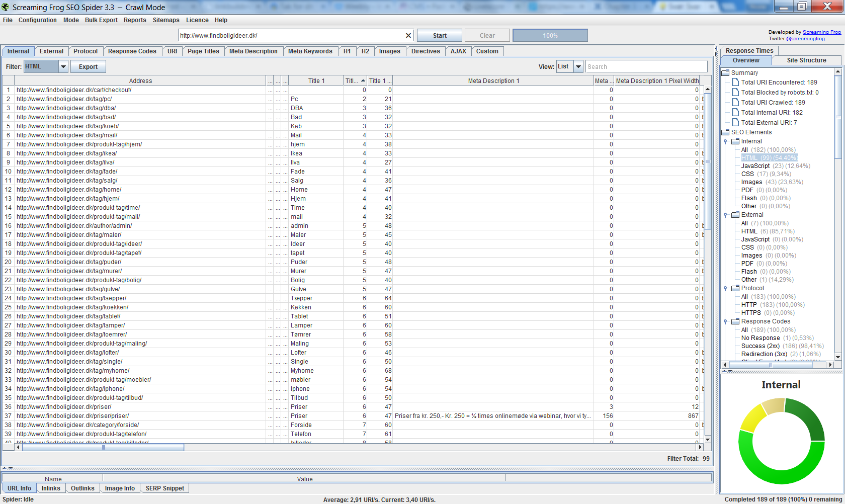This screenshot has height=504, width=845.
Task: Click the SEO Elements folder icon
Action: pyautogui.click(x=726, y=132)
